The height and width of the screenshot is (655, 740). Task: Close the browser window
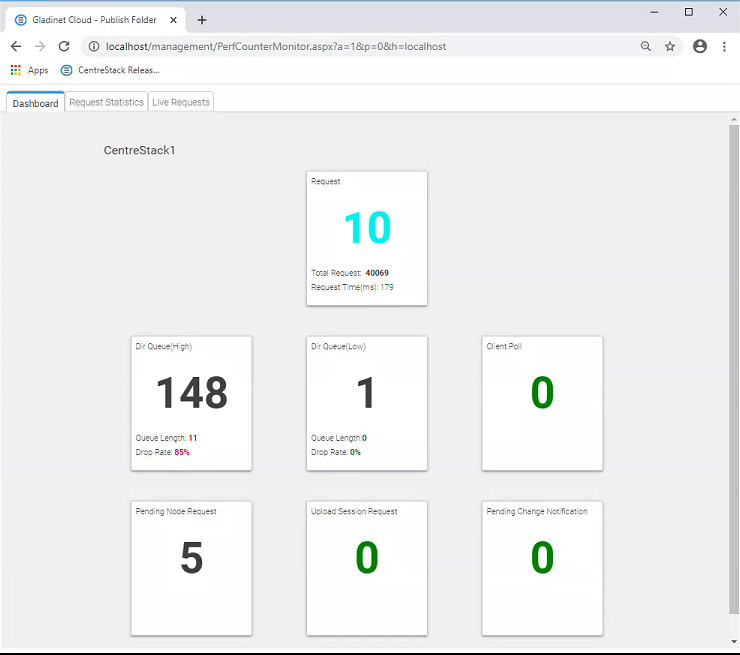coord(723,12)
